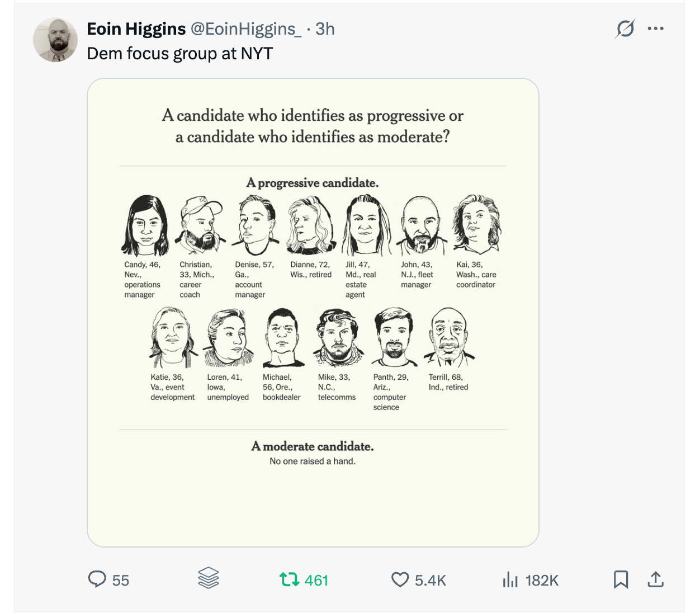Screen dimensions: 700x613
Task: Click the 55 replies count
Action: click(120, 581)
